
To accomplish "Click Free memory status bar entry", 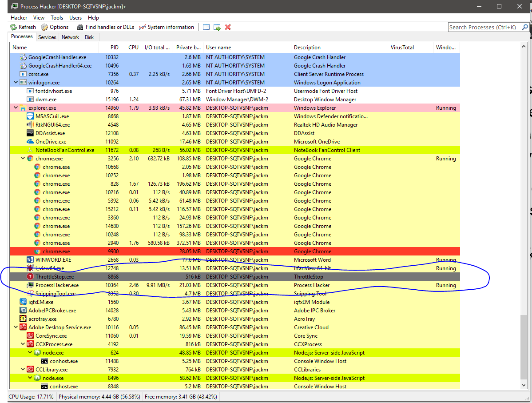I will click(x=181, y=396).
